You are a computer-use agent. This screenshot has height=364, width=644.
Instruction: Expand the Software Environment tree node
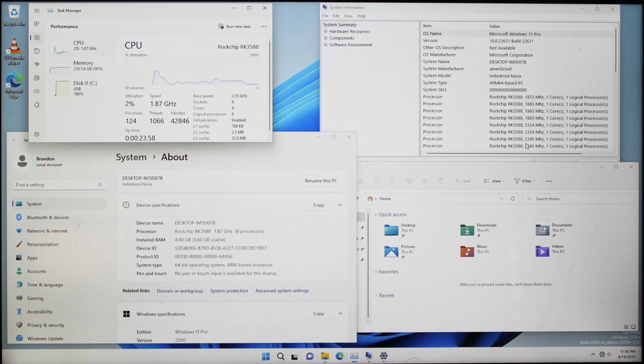point(326,45)
